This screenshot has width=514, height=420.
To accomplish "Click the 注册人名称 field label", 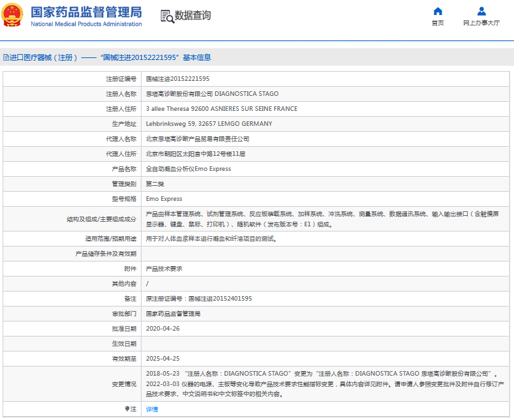I will 121,94.
